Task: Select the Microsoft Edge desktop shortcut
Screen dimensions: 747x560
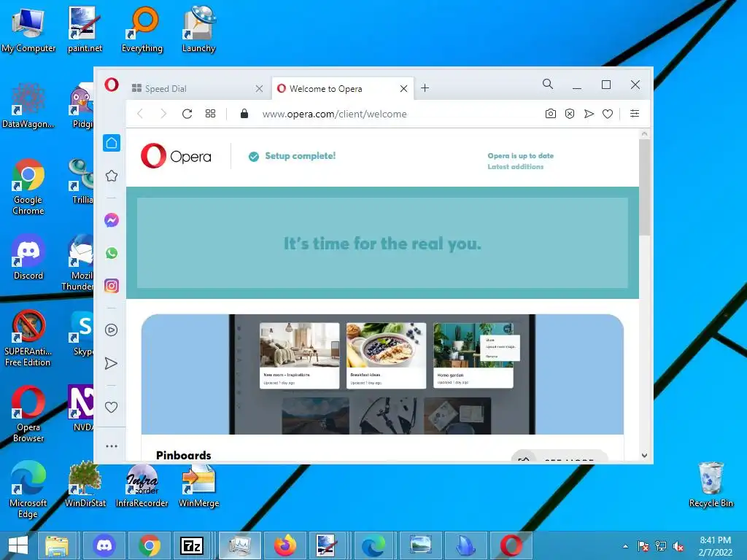Action: pyautogui.click(x=28, y=490)
